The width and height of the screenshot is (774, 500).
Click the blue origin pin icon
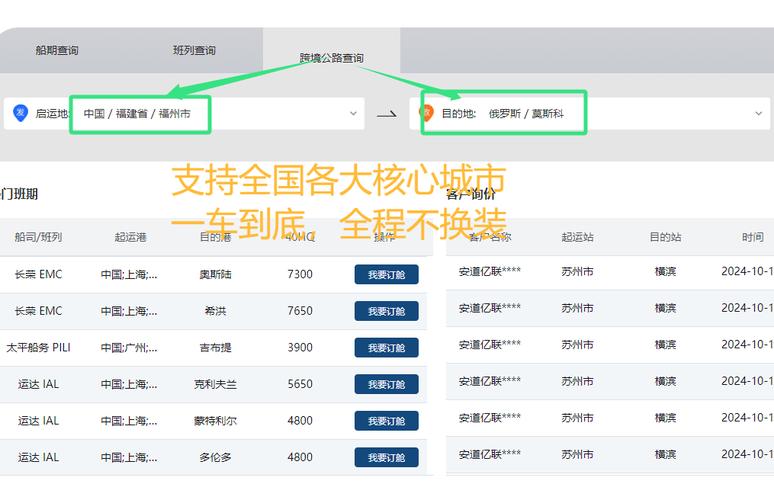pyautogui.click(x=20, y=113)
